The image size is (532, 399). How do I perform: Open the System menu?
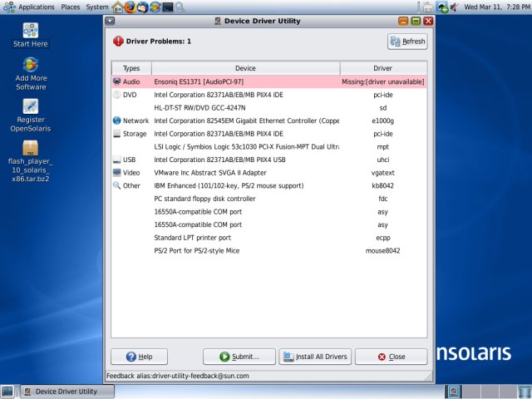coord(97,7)
